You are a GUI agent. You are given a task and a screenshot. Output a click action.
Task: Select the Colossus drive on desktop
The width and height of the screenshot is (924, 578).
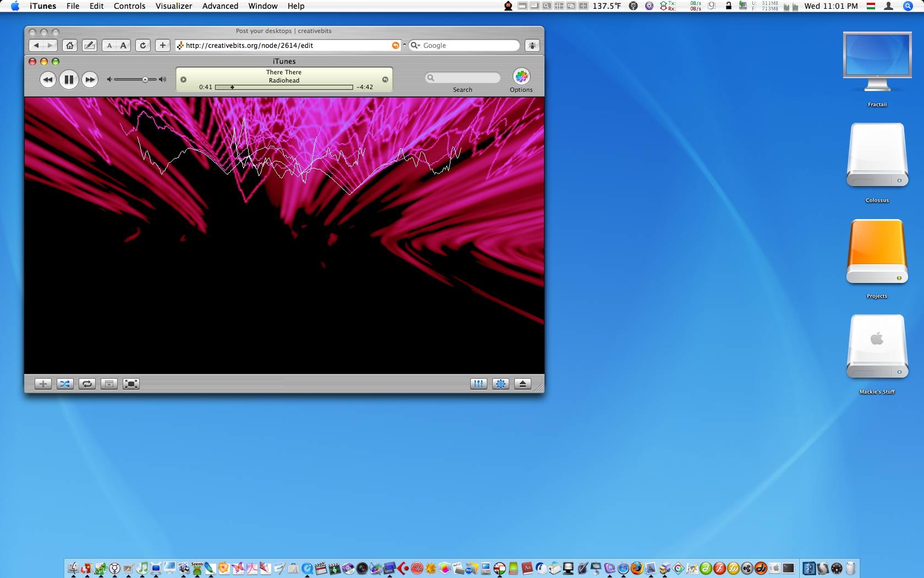click(877, 155)
